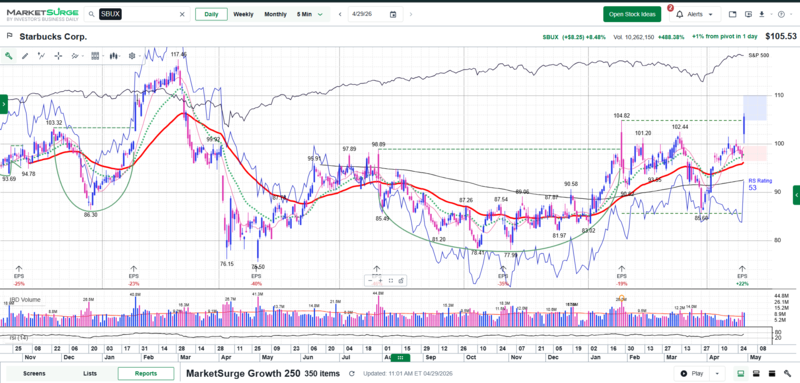Click the MarketSurge Growth 250 list title
Screen dimensions: 800x383
click(243, 373)
